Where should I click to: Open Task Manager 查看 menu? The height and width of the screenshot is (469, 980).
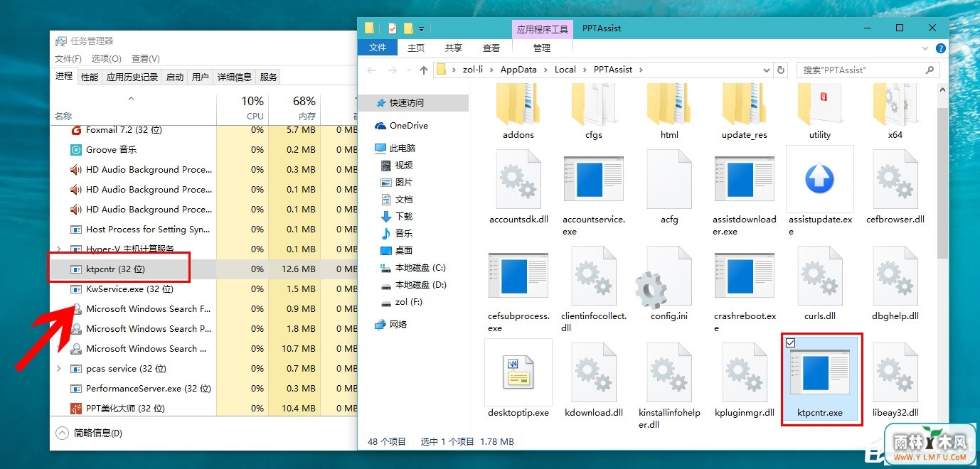145,58
